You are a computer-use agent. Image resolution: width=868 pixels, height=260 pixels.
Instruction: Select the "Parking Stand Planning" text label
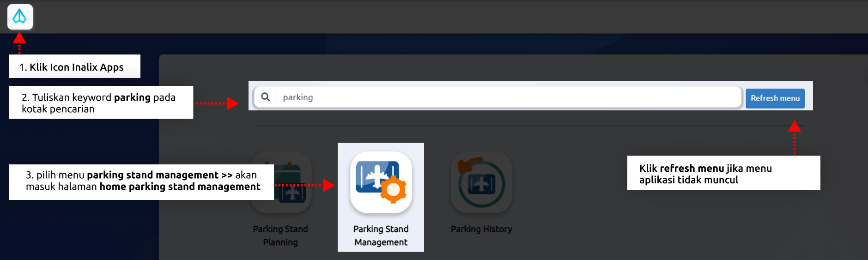pyautogui.click(x=280, y=236)
